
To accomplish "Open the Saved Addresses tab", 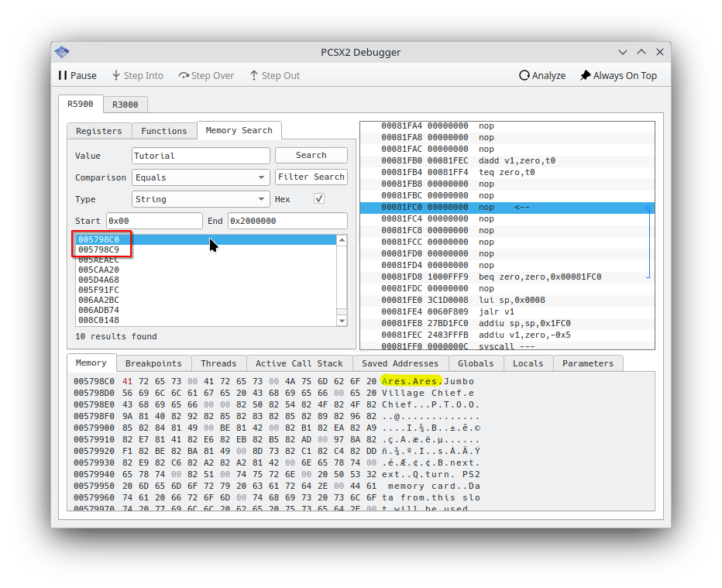I will tap(401, 363).
